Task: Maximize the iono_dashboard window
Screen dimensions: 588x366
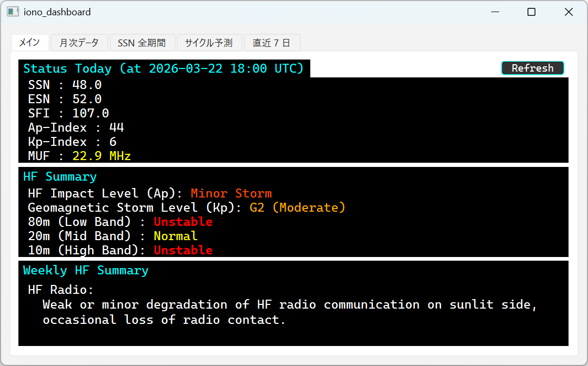Action: 531,12
